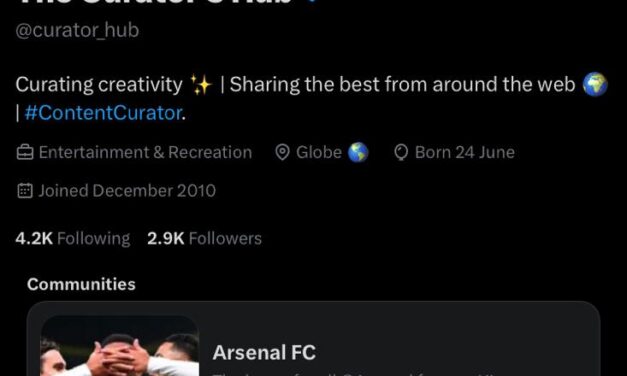Screen dimensions: 627x376
Task: Click the Joined December 2010 text
Action: pos(127,191)
